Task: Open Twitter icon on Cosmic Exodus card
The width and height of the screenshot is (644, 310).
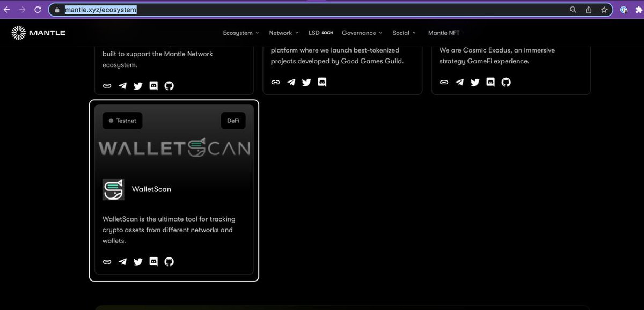Action: 475,82
